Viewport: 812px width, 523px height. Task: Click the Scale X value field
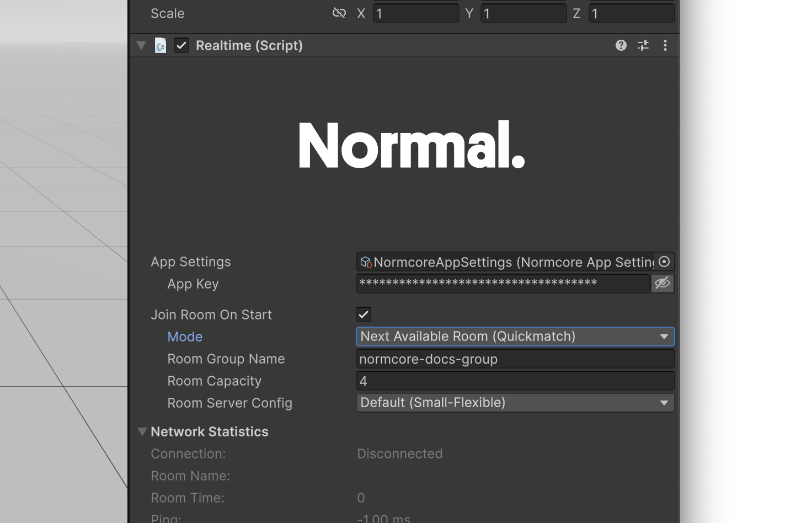(x=416, y=14)
